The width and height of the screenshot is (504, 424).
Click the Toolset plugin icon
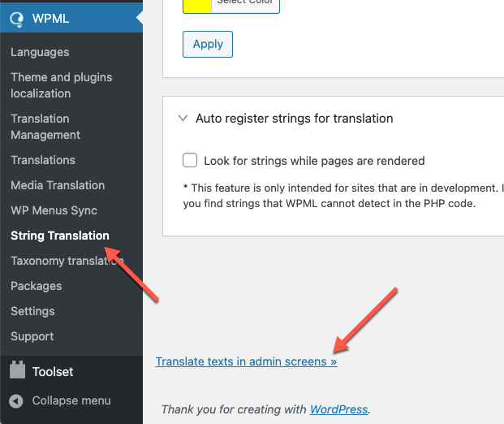point(17,370)
